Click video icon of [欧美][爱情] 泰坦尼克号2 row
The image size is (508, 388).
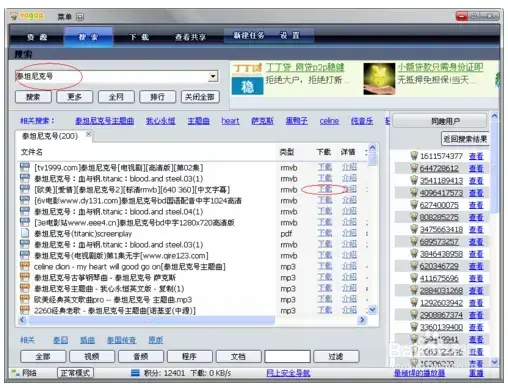tap(25, 189)
